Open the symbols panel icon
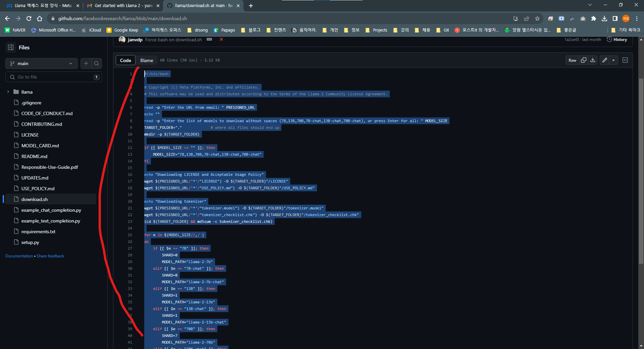This screenshot has width=644, height=349. pos(625,60)
